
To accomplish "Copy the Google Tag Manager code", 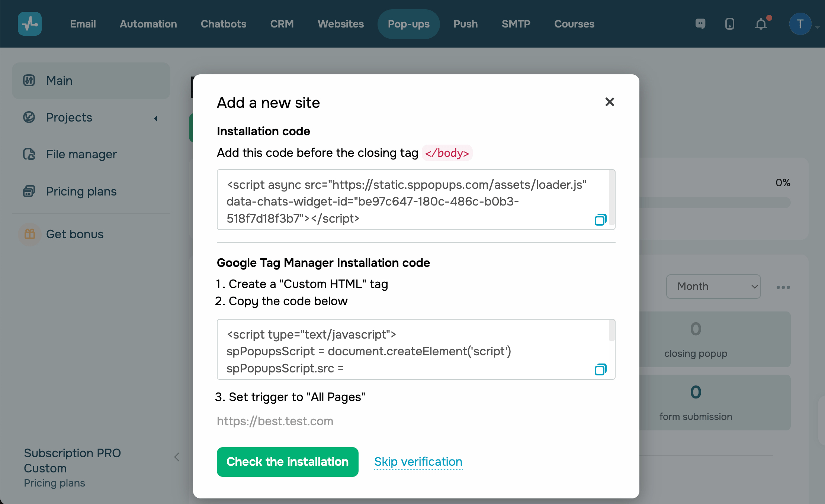I will (600, 369).
